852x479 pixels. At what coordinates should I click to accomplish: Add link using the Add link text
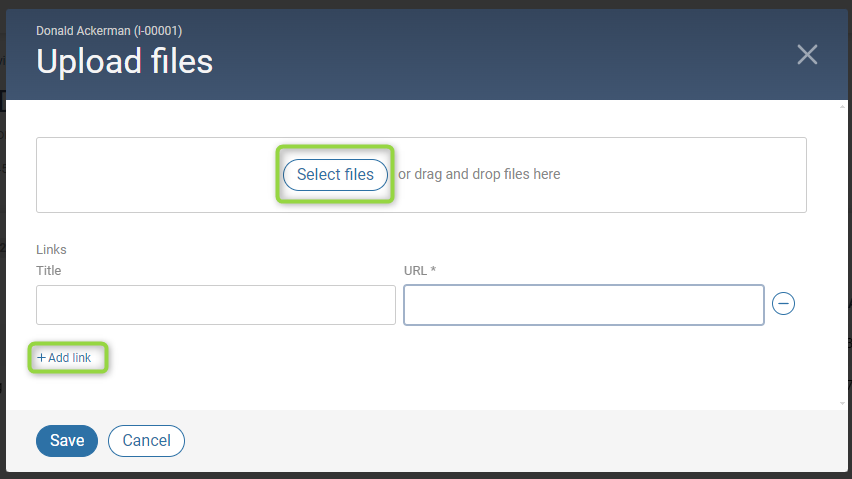[70, 357]
